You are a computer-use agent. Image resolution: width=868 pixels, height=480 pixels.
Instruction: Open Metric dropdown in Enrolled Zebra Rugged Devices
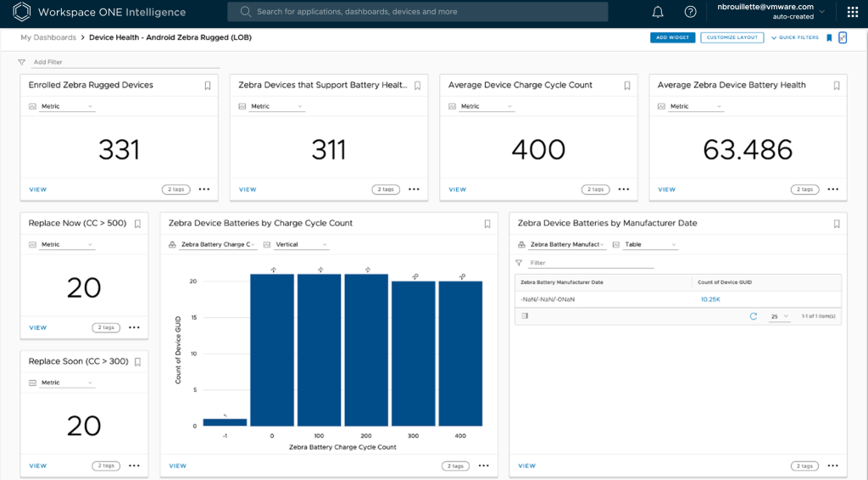click(x=67, y=106)
